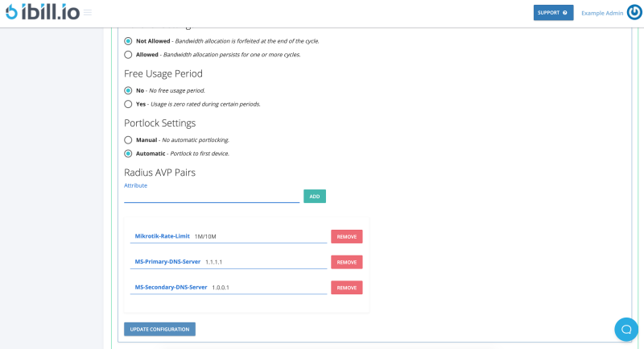
Task: Toggle the hamburger sidebar menu icon
Action: [87, 13]
